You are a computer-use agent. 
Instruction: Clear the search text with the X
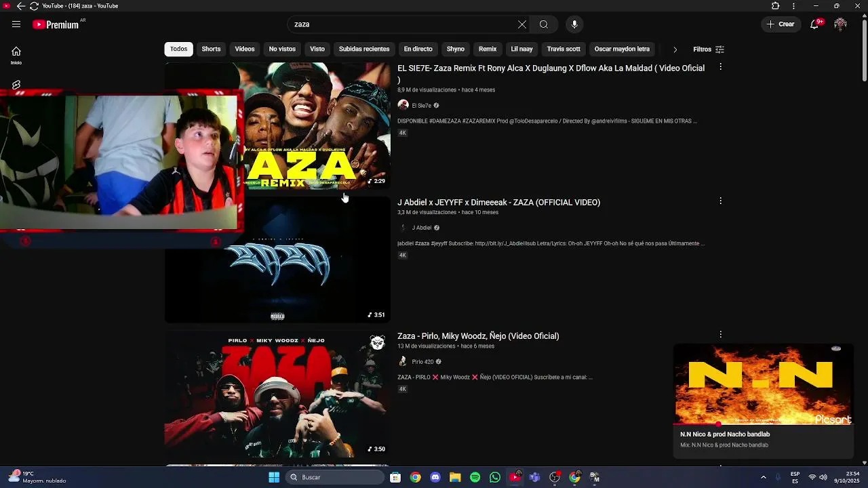522,24
